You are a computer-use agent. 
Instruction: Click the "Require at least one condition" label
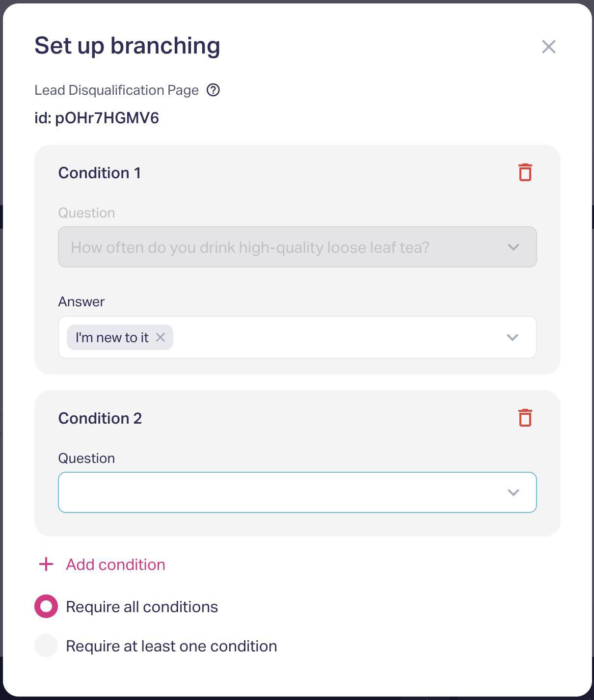coord(171,646)
